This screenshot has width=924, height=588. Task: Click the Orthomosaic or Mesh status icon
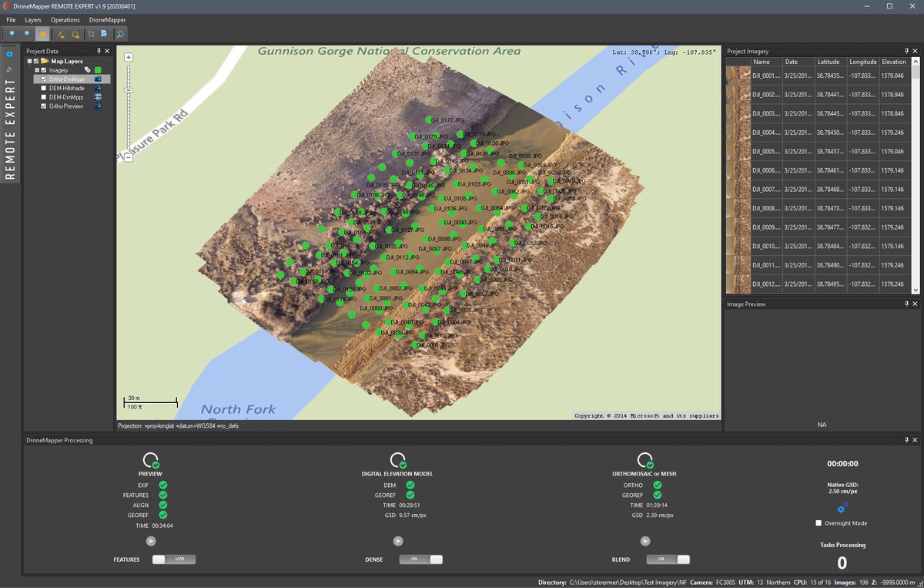(644, 461)
